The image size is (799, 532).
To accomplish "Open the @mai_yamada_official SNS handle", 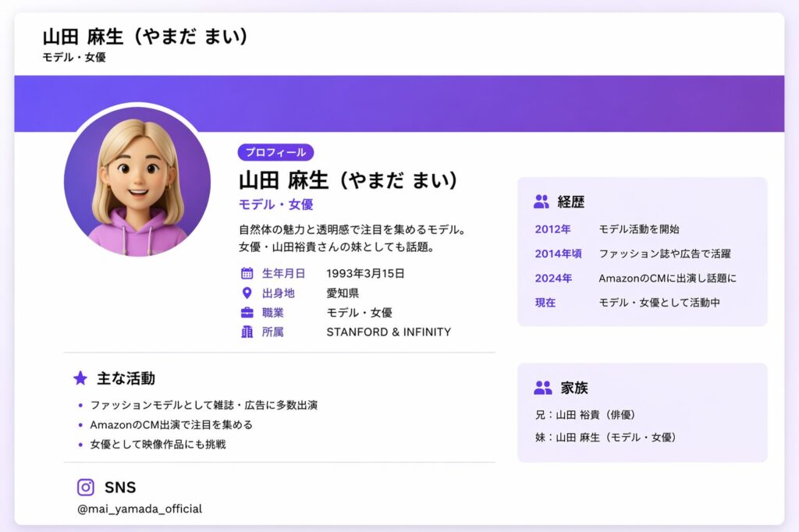I will pyautogui.click(x=140, y=509).
